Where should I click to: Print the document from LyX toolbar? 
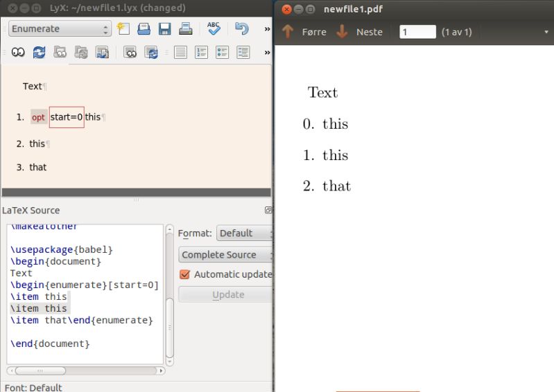(x=186, y=28)
